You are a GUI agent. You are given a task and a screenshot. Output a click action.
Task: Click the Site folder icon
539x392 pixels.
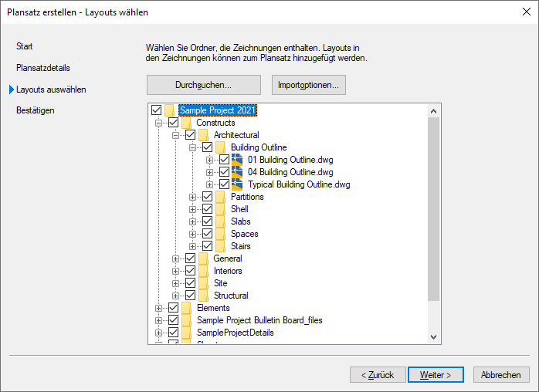coord(204,283)
